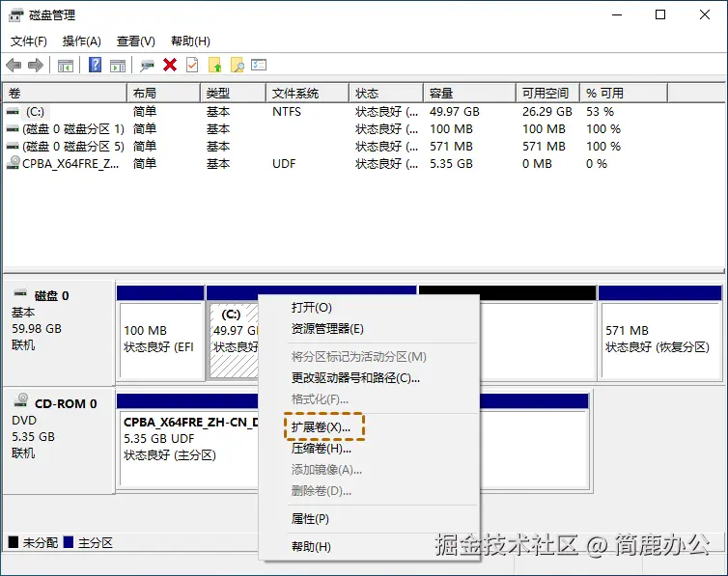Minimize the 磁盘管理 window
The height and width of the screenshot is (576, 728).
point(617,14)
